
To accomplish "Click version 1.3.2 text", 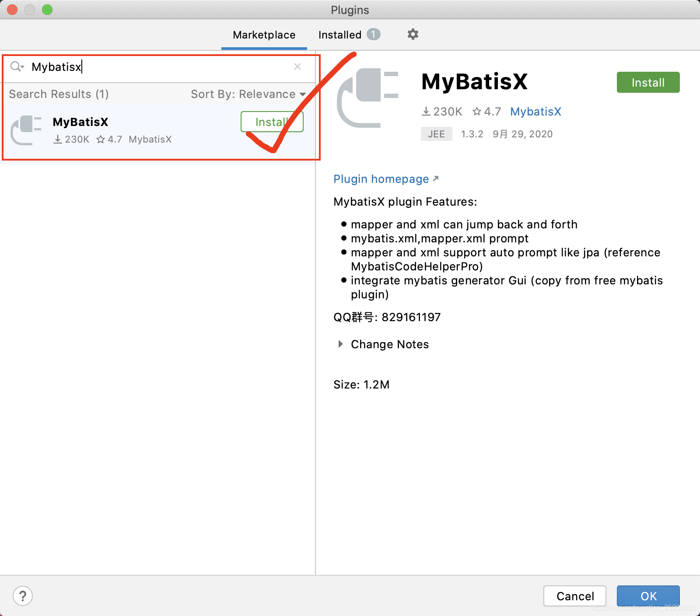I will tap(472, 134).
